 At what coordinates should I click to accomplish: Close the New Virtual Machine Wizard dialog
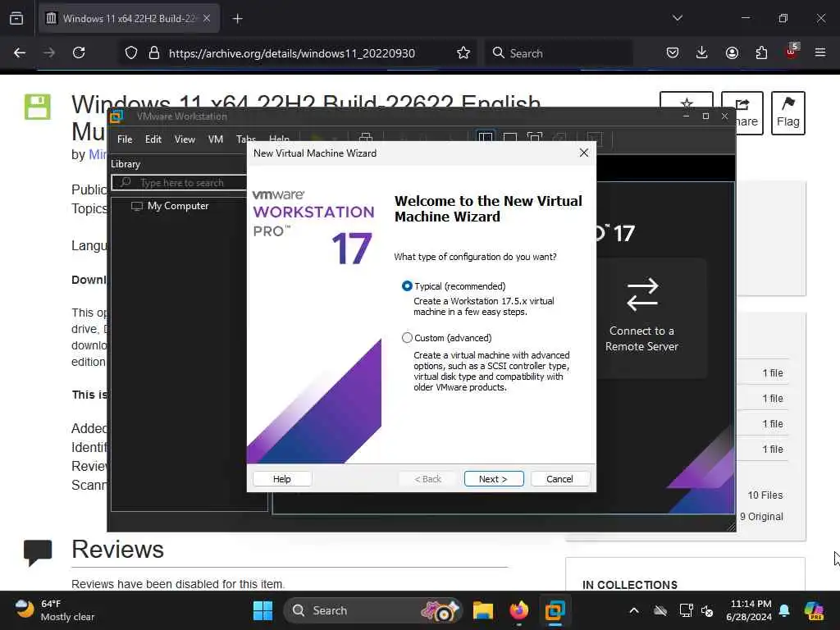coord(584,153)
